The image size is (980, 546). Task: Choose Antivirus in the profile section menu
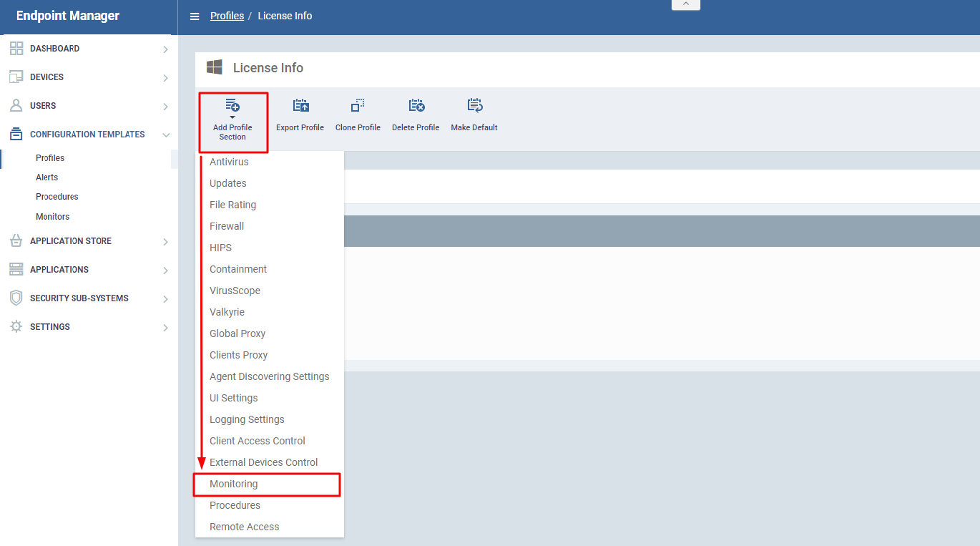point(229,162)
